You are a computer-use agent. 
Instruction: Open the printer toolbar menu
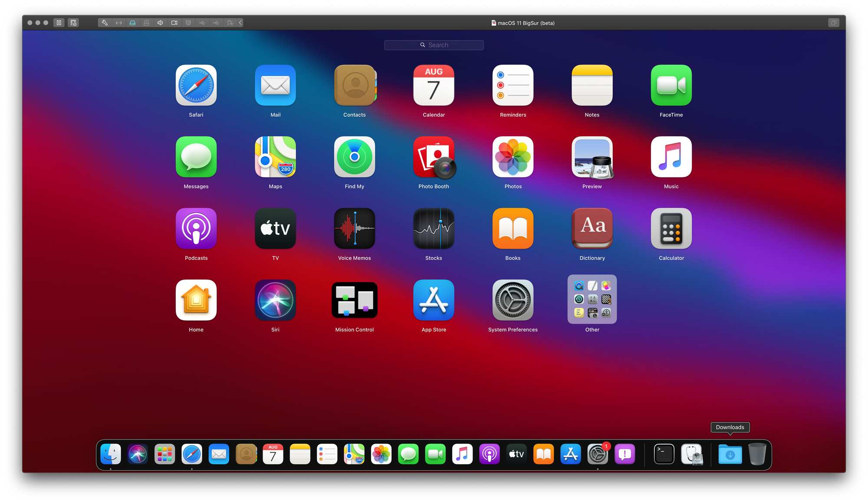(x=188, y=23)
